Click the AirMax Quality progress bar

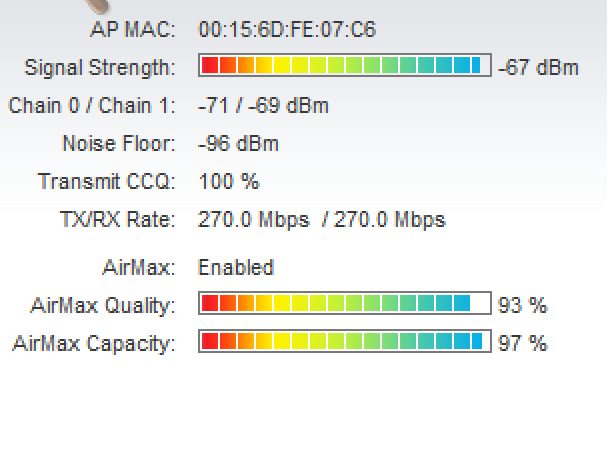click(x=345, y=304)
